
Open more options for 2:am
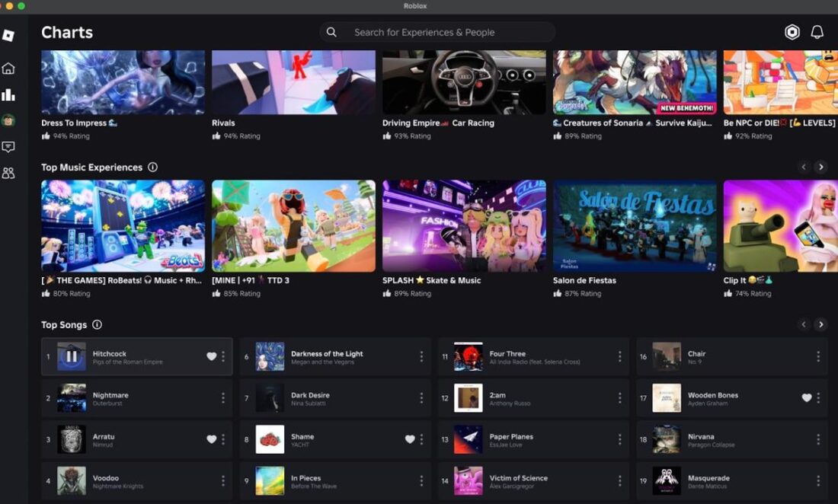point(620,397)
